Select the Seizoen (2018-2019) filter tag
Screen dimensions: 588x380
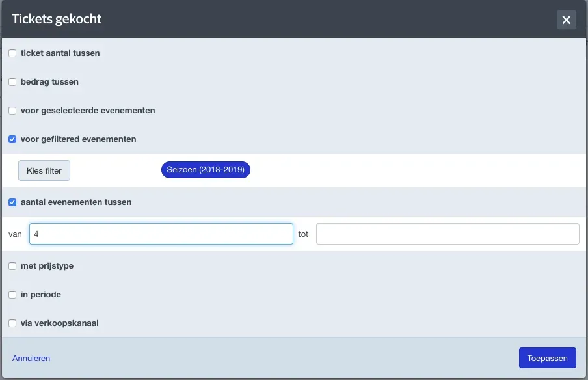[206, 170]
